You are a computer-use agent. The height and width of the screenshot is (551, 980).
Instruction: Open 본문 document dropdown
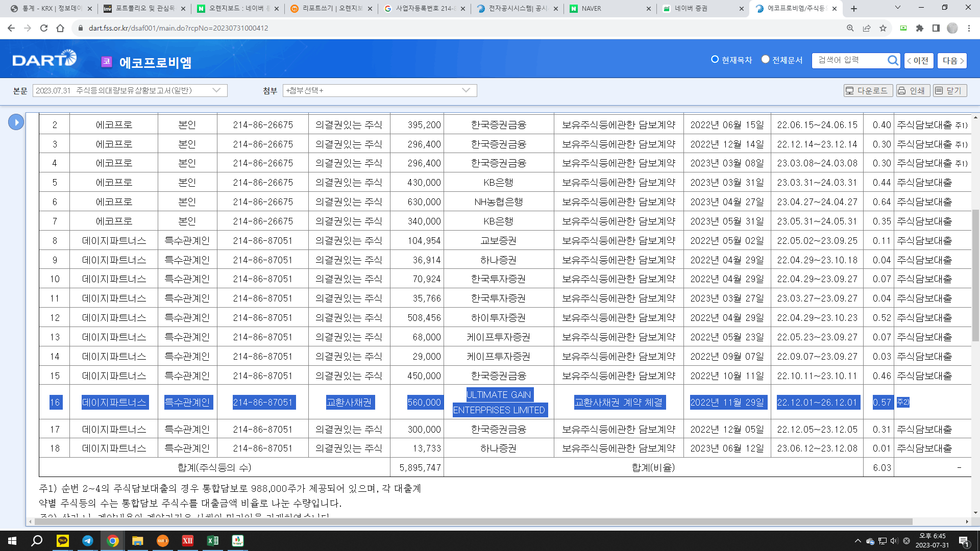coord(130,90)
